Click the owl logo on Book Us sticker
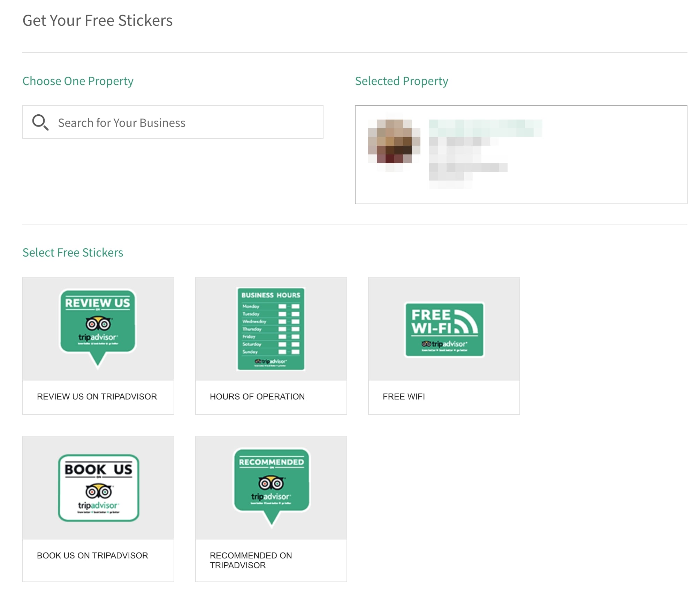 click(99, 491)
